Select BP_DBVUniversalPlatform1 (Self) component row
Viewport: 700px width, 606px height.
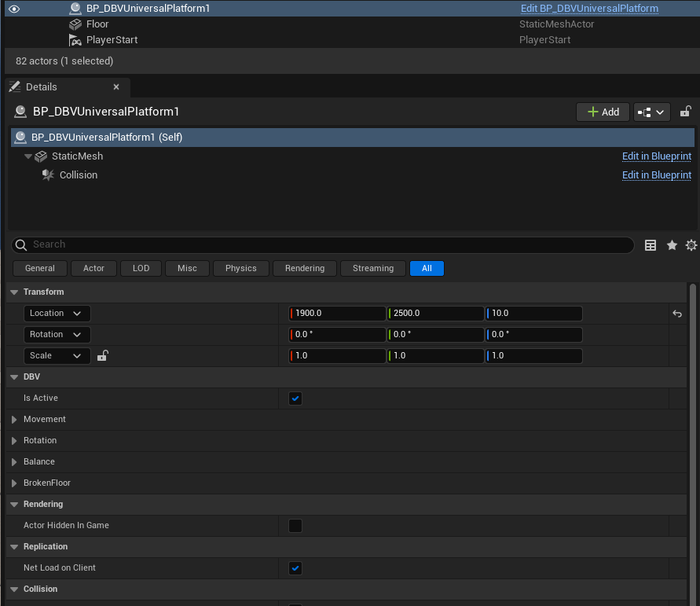click(x=352, y=137)
